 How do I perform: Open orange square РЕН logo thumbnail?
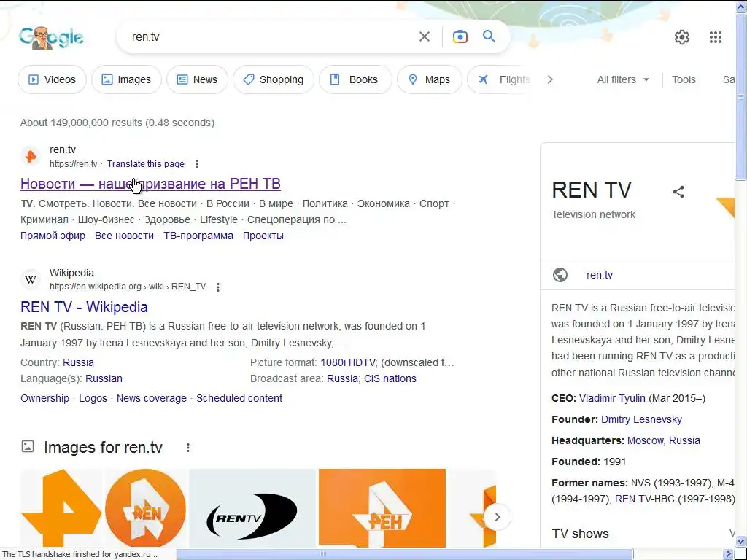(382, 508)
